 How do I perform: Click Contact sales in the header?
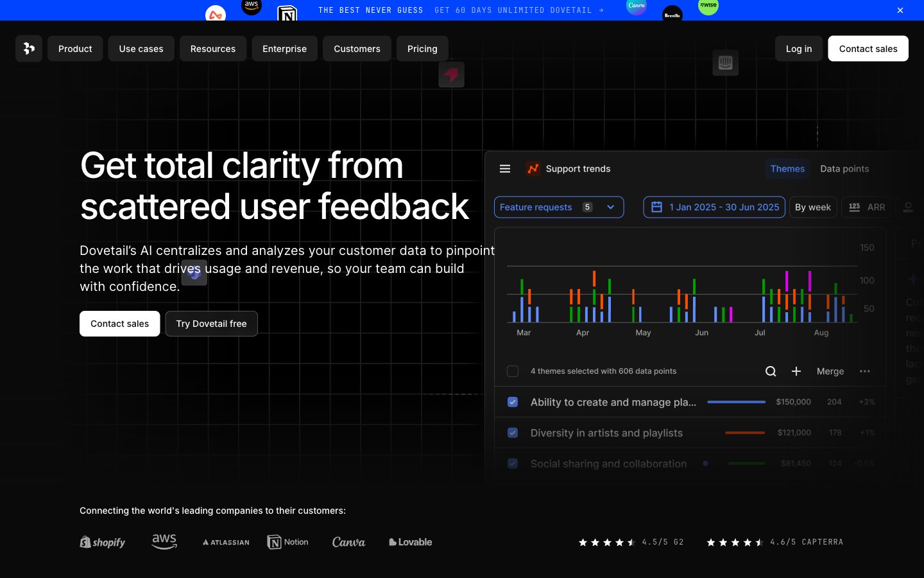coord(868,49)
